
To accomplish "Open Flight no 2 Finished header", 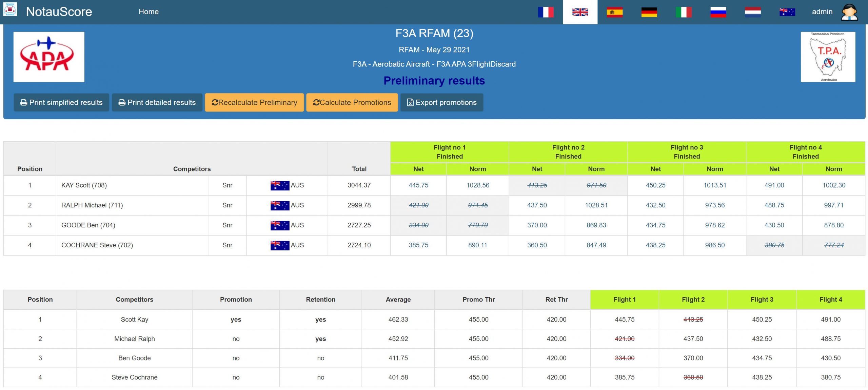I will [568, 152].
